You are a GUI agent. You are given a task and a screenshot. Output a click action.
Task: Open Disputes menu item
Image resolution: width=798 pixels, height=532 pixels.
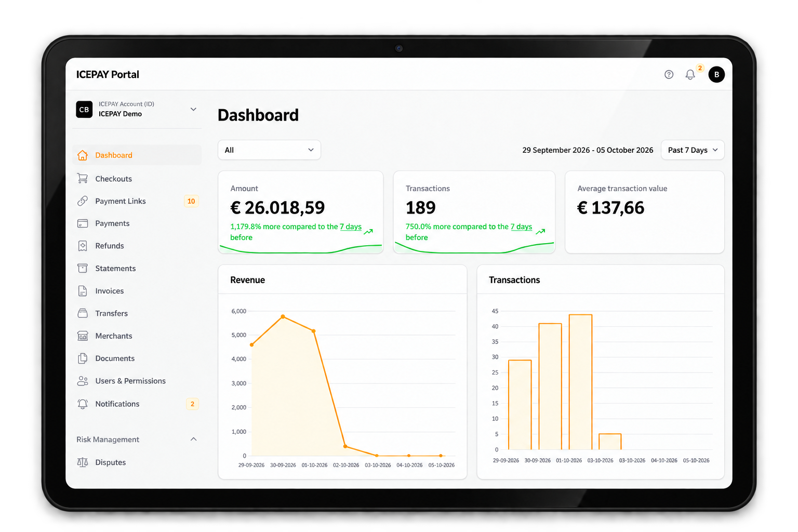(x=137, y=462)
